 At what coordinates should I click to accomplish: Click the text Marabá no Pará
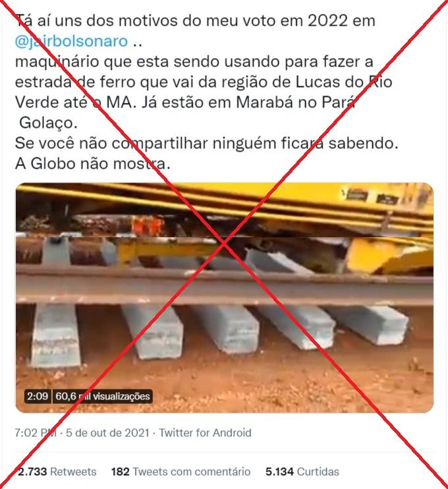(296, 103)
